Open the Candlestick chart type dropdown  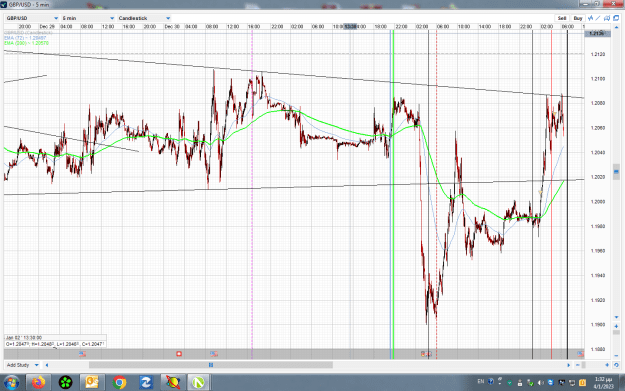pos(144,18)
